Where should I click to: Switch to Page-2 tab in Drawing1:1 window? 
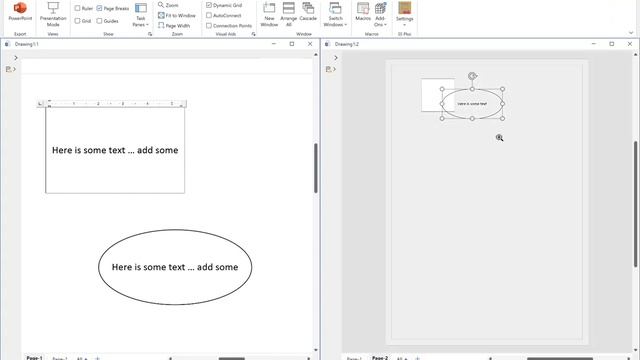(x=60, y=358)
